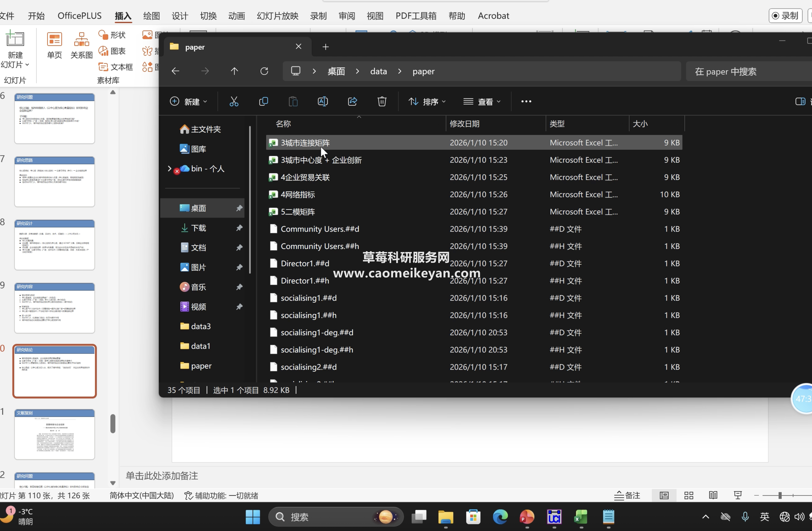This screenshot has height=531, width=812.
Task: Insert a chart using the 图表 icon
Action: click(113, 51)
